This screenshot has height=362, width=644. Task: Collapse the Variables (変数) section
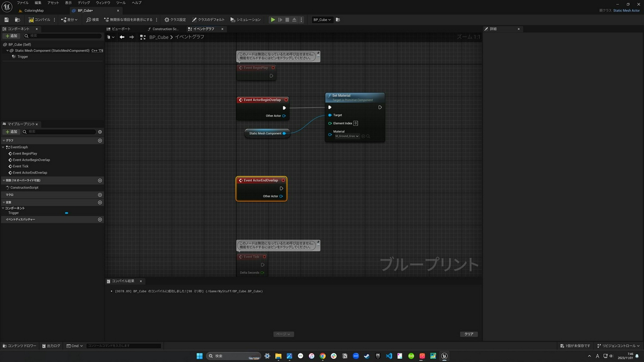pos(3,202)
